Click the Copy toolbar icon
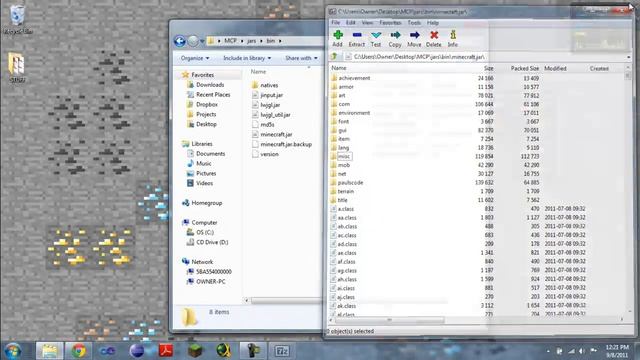 click(x=395, y=39)
